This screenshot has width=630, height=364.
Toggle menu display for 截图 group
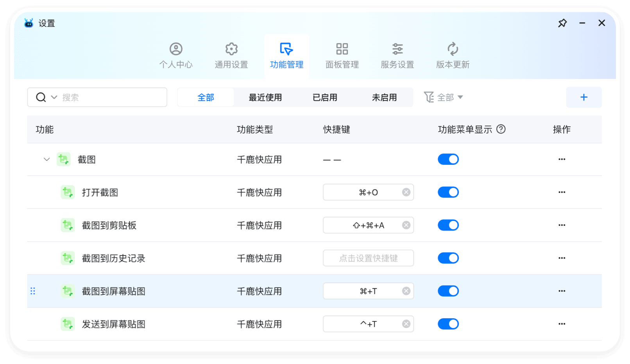448,159
